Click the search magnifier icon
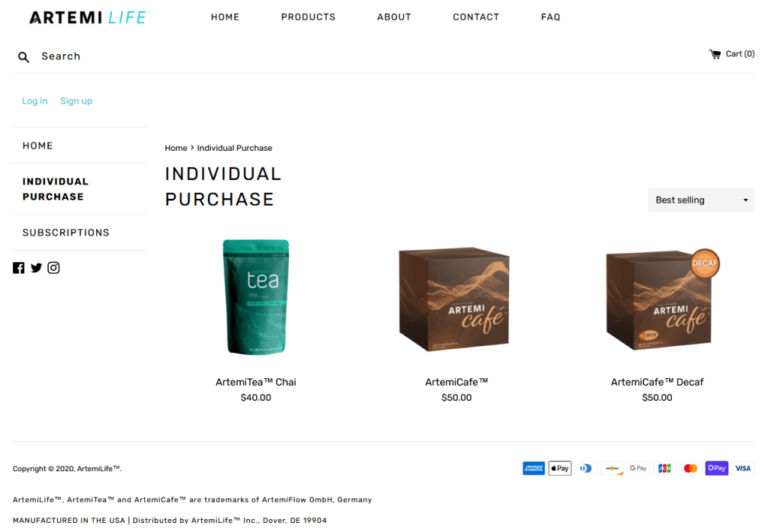This screenshot has width=768, height=532. tap(23, 57)
